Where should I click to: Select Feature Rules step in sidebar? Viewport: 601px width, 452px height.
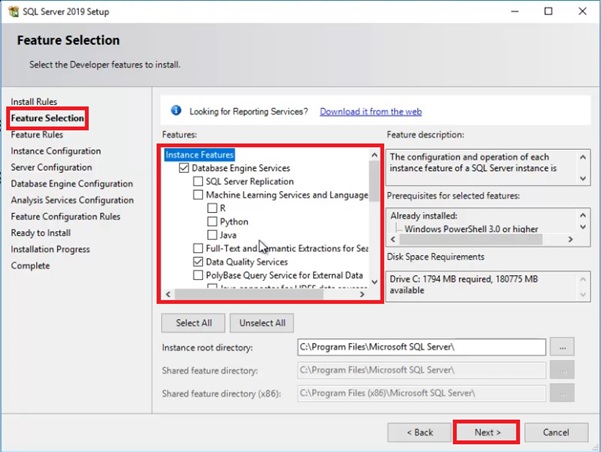click(37, 135)
